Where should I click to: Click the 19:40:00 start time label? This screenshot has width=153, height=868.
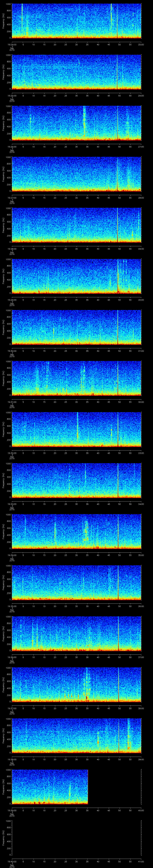click(x=12, y=861)
